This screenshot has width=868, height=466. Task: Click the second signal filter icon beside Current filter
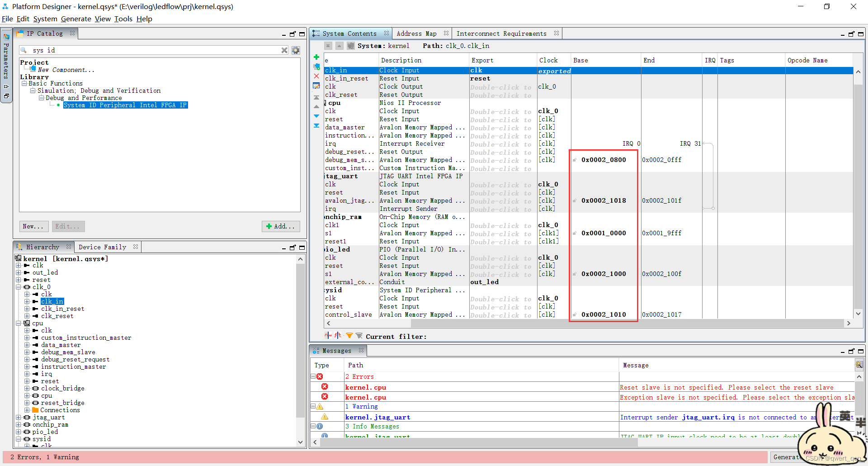point(338,336)
